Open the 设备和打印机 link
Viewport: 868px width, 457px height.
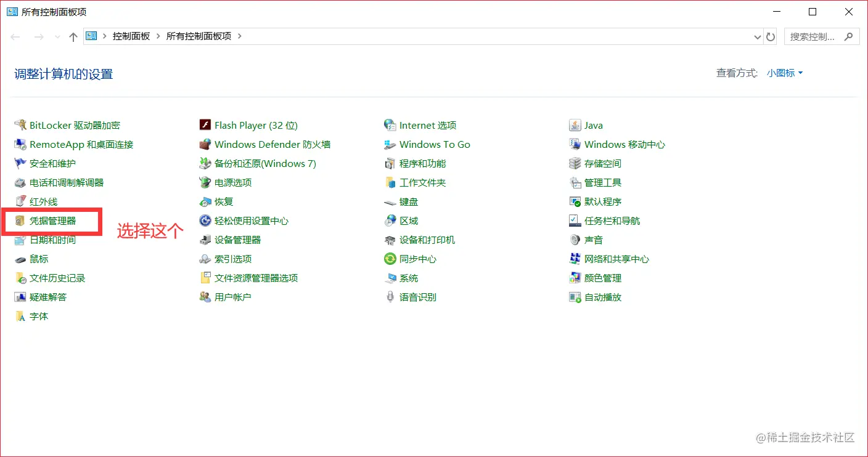(x=427, y=240)
